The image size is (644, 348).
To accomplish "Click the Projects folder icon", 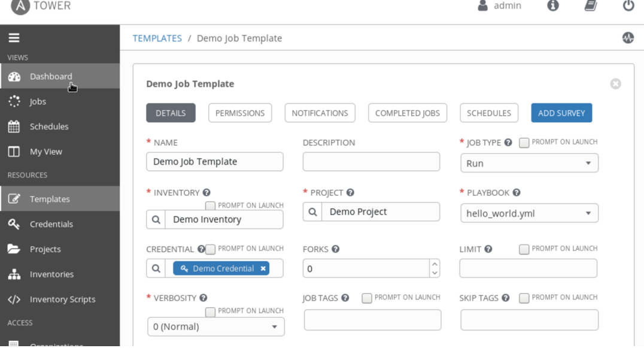I will [x=14, y=249].
